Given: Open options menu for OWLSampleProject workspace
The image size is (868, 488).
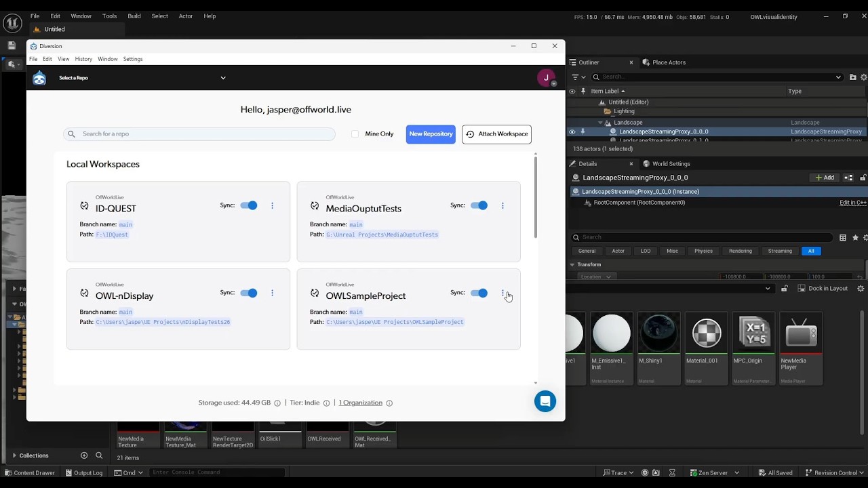Looking at the screenshot, I should [502, 293].
